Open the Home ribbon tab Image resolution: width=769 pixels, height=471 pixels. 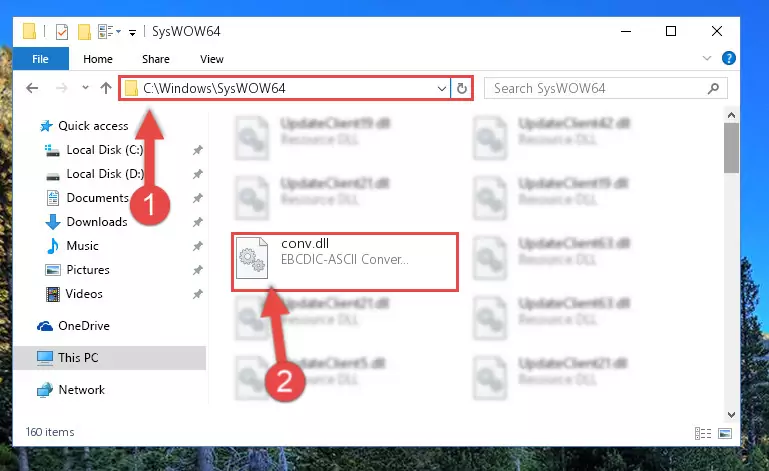(98, 59)
